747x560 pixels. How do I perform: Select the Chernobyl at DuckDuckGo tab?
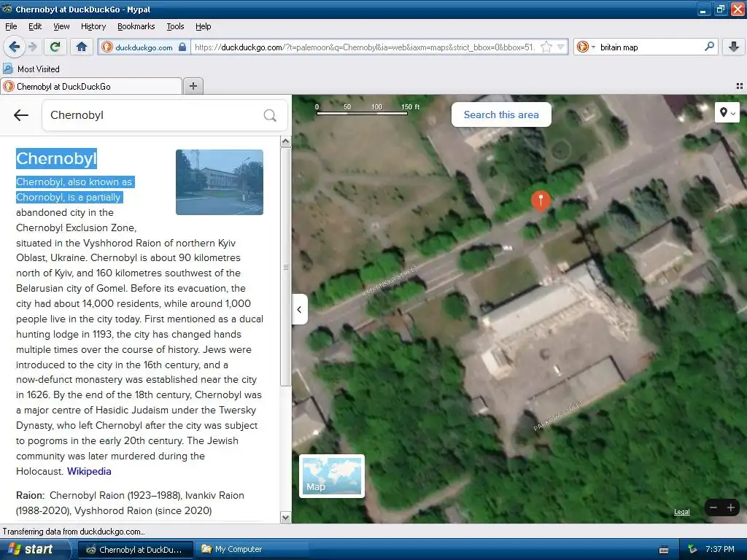click(91, 86)
